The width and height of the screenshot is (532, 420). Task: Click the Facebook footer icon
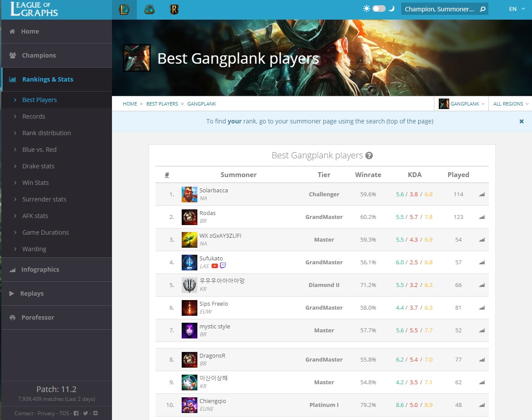tap(76, 413)
